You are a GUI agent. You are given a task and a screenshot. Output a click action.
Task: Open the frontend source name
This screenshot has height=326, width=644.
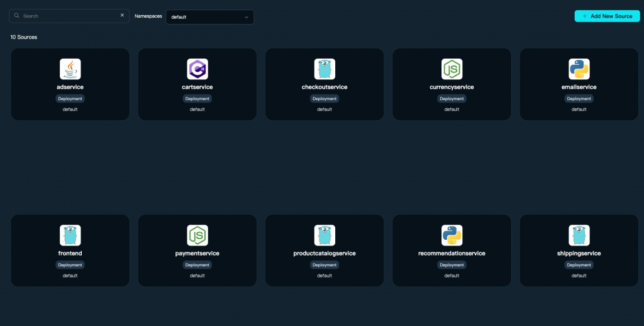tap(70, 253)
